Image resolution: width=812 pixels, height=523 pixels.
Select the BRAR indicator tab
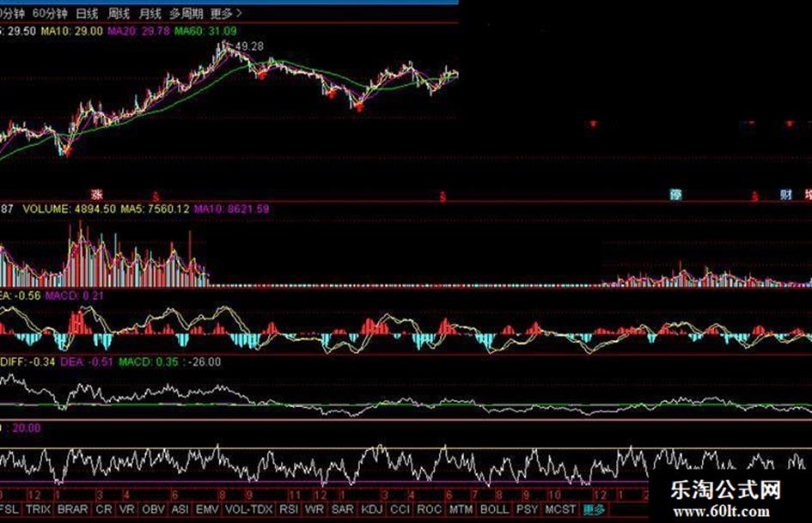click(x=72, y=509)
